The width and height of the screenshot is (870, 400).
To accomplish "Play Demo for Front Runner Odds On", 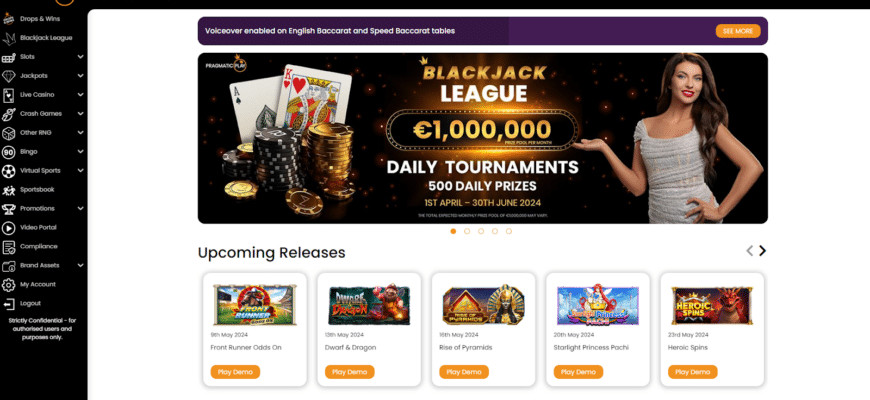I will [x=235, y=372].
